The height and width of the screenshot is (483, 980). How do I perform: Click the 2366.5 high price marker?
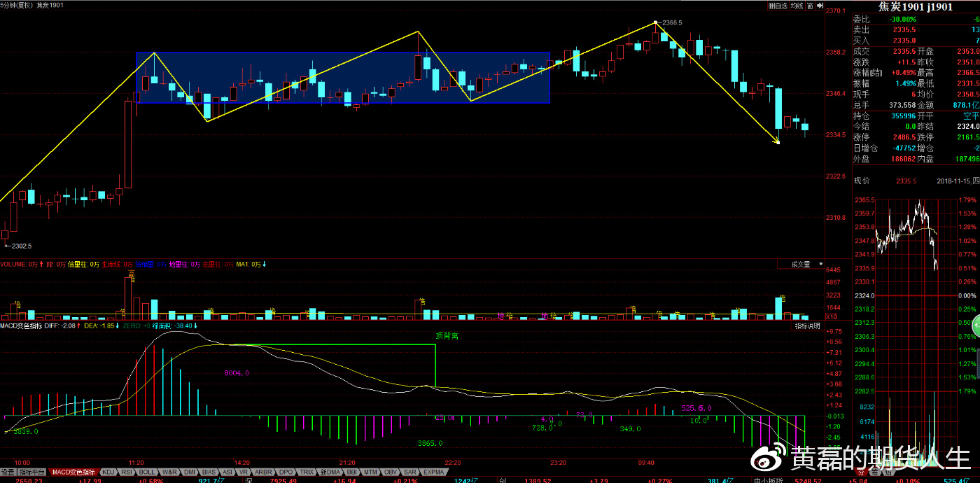[671, 22]
